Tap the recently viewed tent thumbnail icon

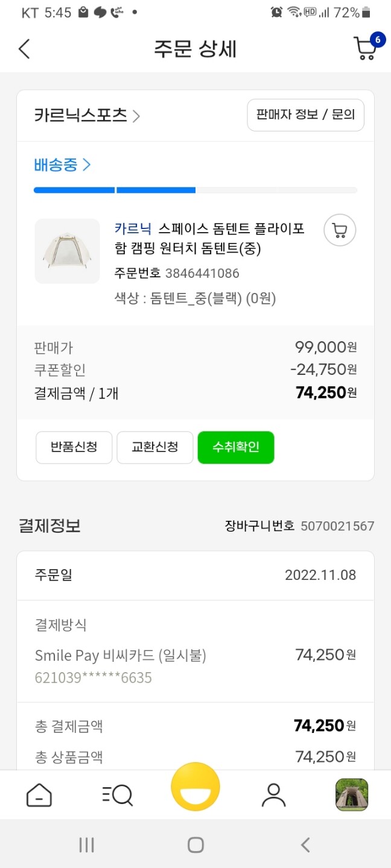pyautogui.click(x=352, y=794)
